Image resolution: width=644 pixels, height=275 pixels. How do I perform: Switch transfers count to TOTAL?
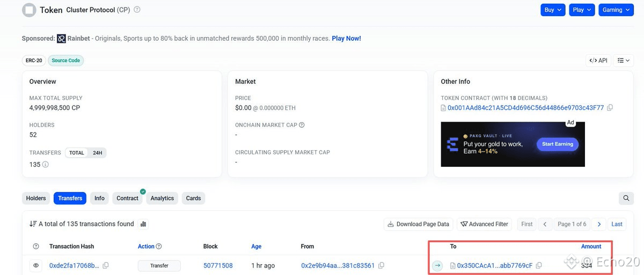77,153
